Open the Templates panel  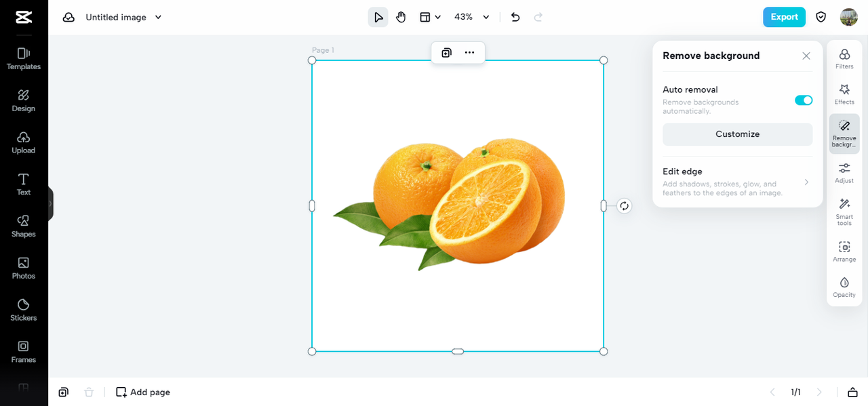pyautogui.click(x=24, y=59)
